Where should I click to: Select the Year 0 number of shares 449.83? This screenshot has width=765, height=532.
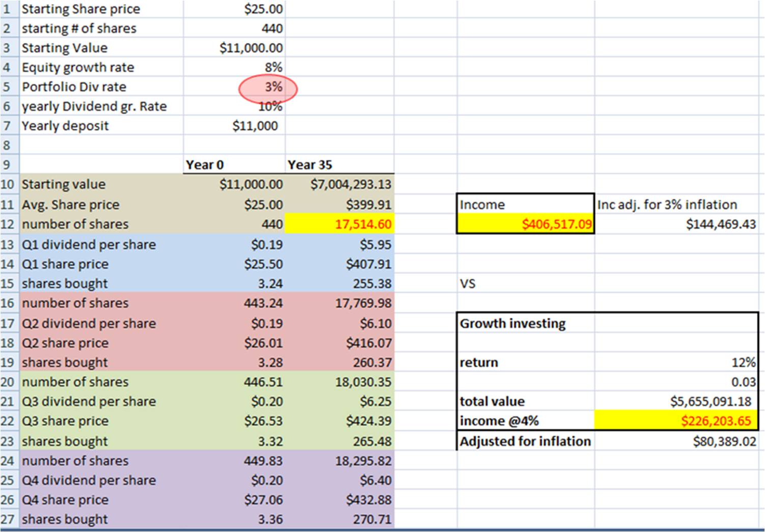234,461
